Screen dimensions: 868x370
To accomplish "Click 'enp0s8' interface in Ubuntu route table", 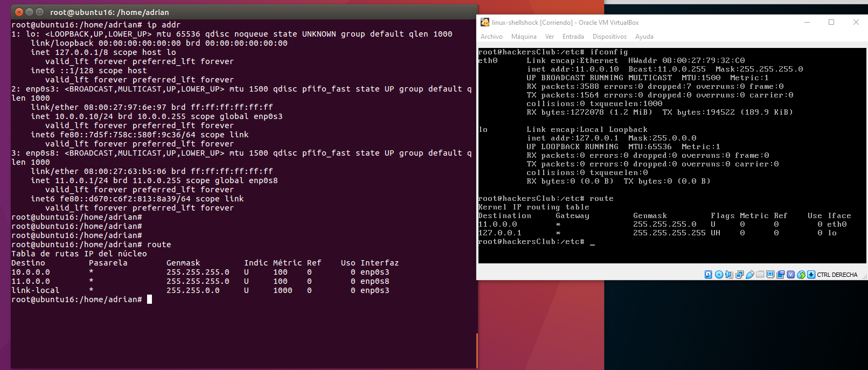I will pos(375,281).
